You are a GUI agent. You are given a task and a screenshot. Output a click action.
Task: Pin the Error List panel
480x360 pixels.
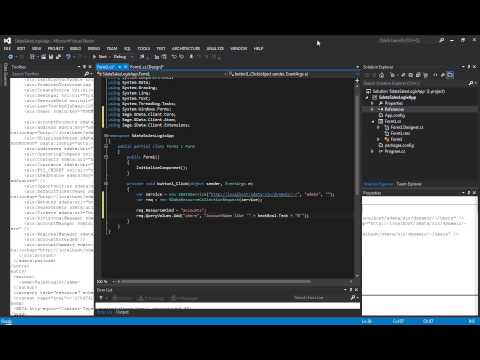[x=351, y=290]
